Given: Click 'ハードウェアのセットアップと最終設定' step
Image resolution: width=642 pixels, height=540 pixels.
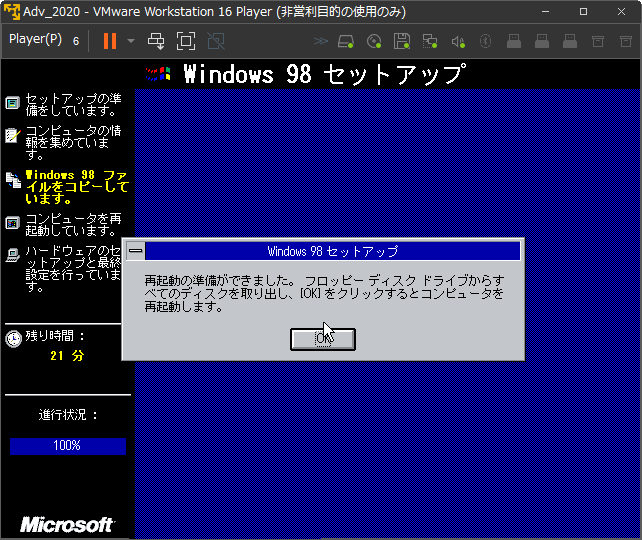Looking at the screenshot, I should (x=73, y=268).
